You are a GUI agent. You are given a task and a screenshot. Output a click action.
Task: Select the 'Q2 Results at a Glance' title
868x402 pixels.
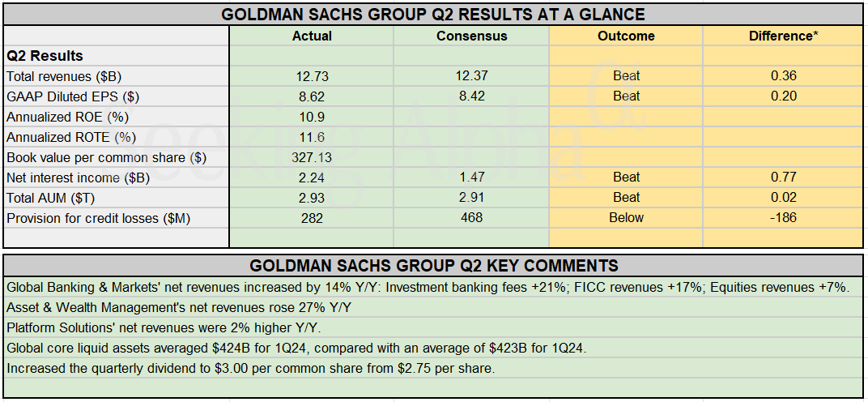tap(433, 14)
